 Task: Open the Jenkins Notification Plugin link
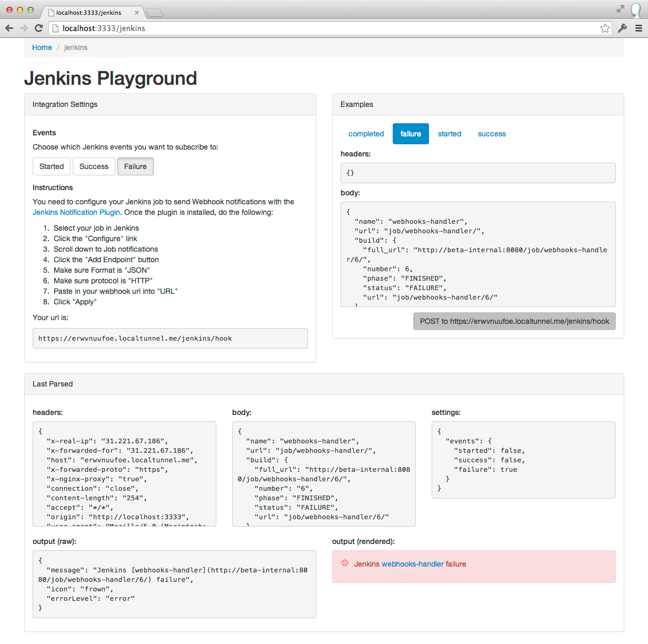tap(76, 212)
